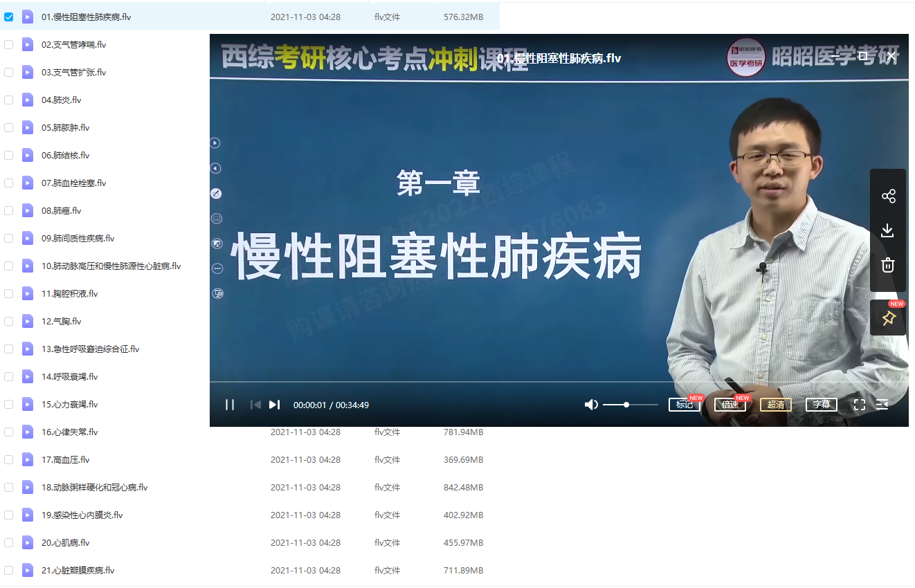This screenshot has height=588, width=915.
Task: Download the current video via download icon
Action: pyautogui.click(x=888, y=230)
